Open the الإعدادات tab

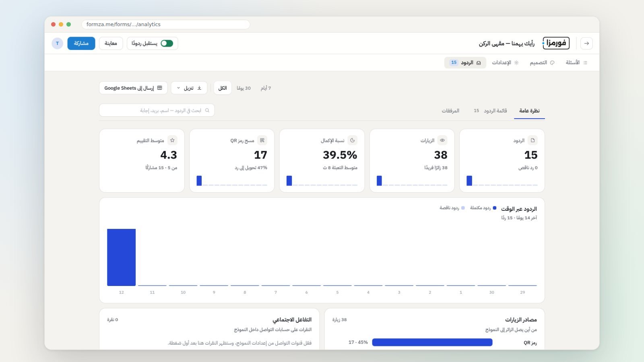(x=505, y=63)
